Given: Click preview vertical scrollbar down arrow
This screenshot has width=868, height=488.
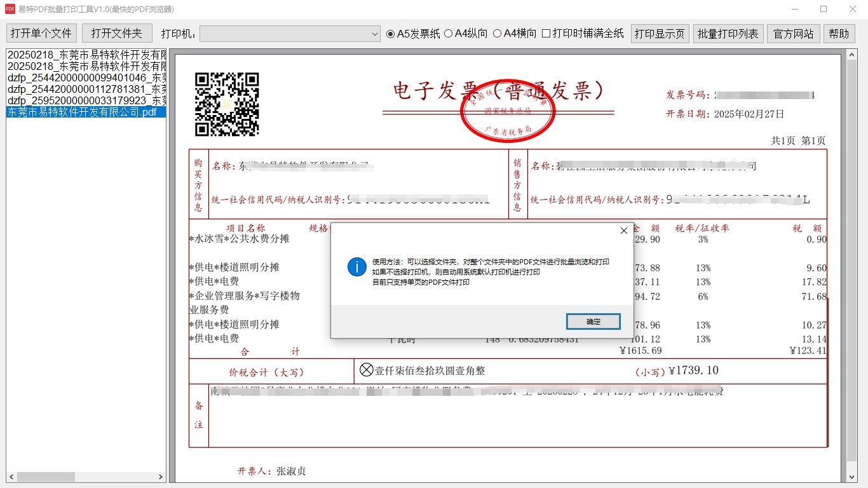Looking at the screenshot, I should (x=853, y=477).
